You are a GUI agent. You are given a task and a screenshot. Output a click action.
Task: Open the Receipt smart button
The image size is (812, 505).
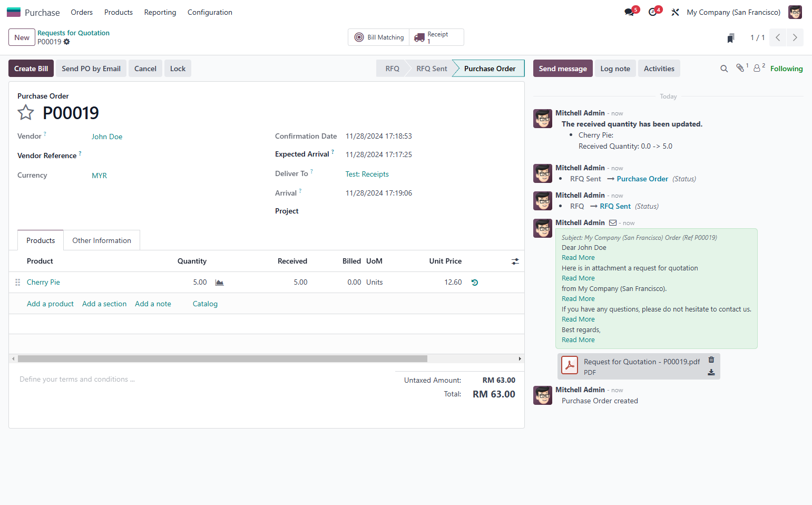[x=437, y=37]
